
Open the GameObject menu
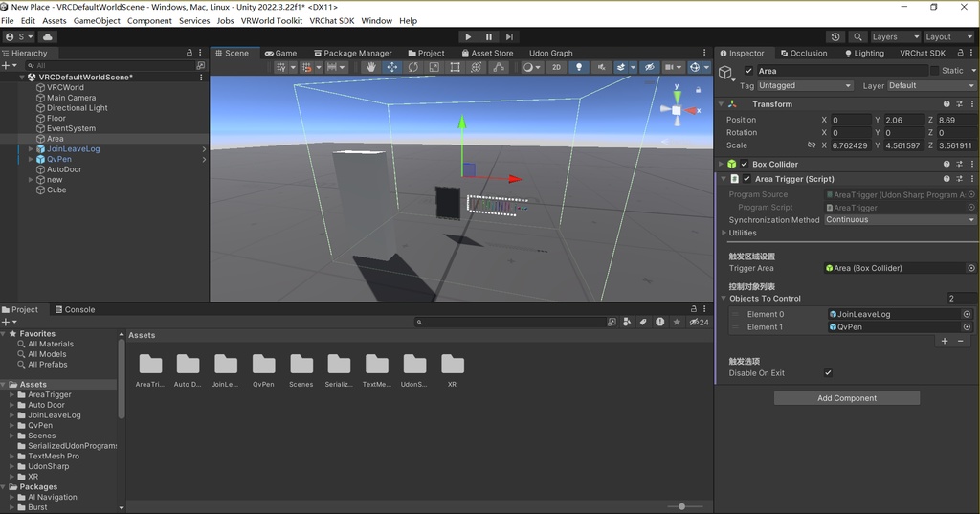click(97, 21)
